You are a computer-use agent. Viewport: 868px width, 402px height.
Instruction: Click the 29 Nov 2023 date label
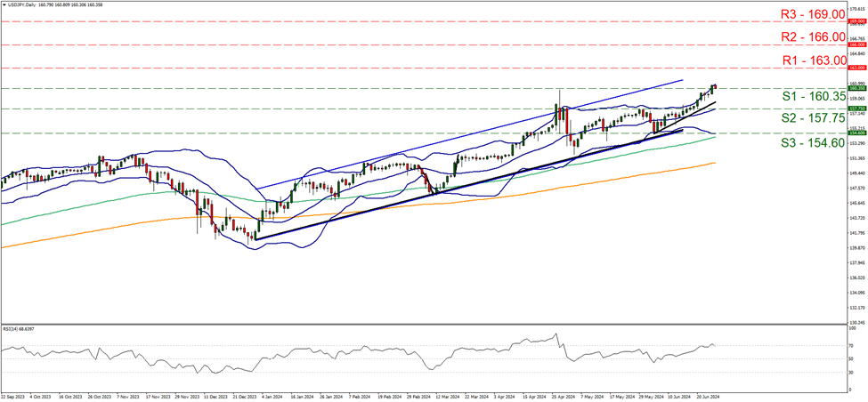(185, 397)
